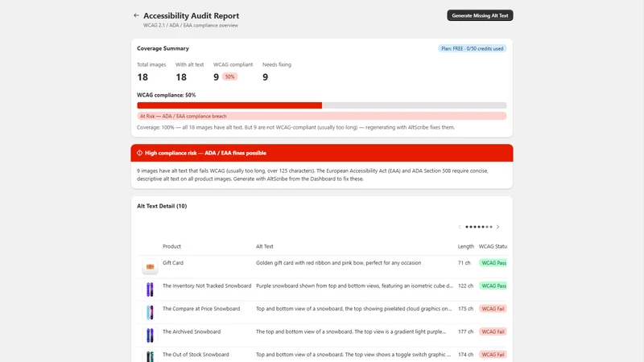
Task: Click the Gift Card alt text 'Golden gift card...'
Action: click(x=338, y=263)
